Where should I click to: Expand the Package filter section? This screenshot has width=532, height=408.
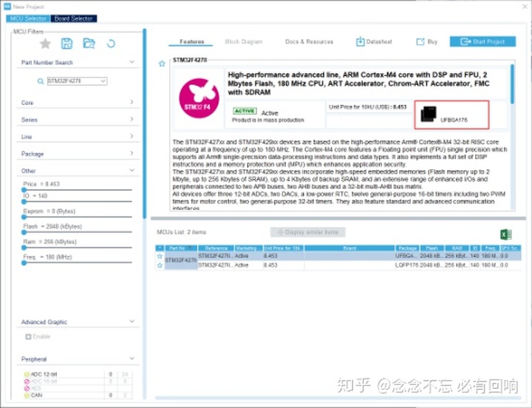coord(132,153)
